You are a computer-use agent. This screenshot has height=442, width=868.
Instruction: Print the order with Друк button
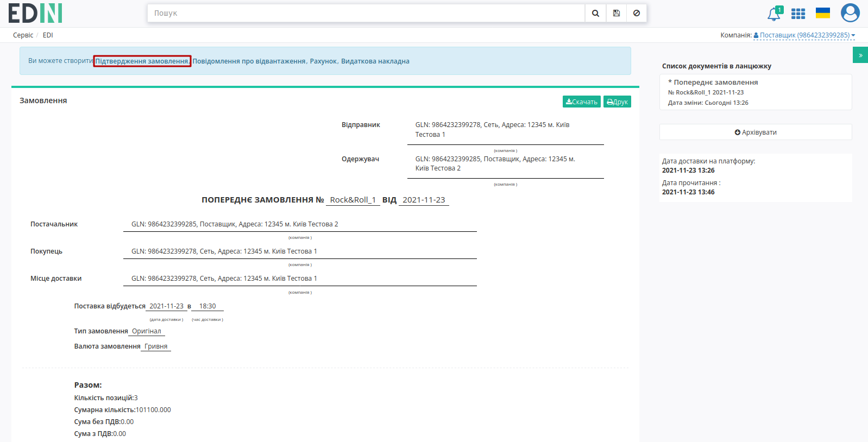click(x=617, y=102)
